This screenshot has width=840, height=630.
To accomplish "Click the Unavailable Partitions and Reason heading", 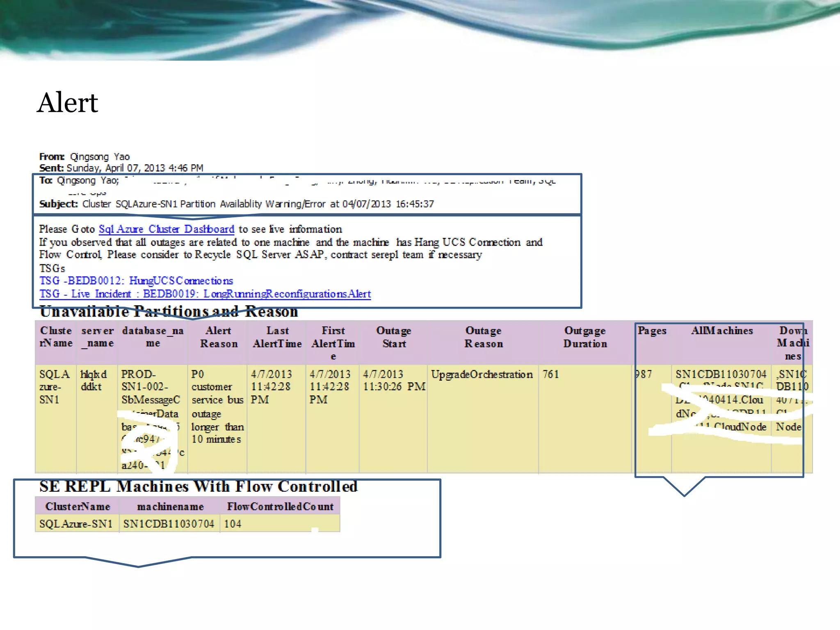I will [169, 312].
